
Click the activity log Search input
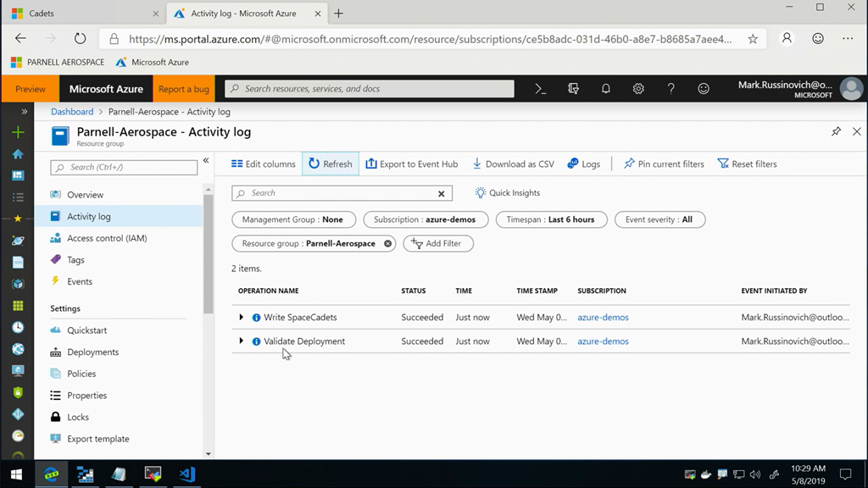339,193
